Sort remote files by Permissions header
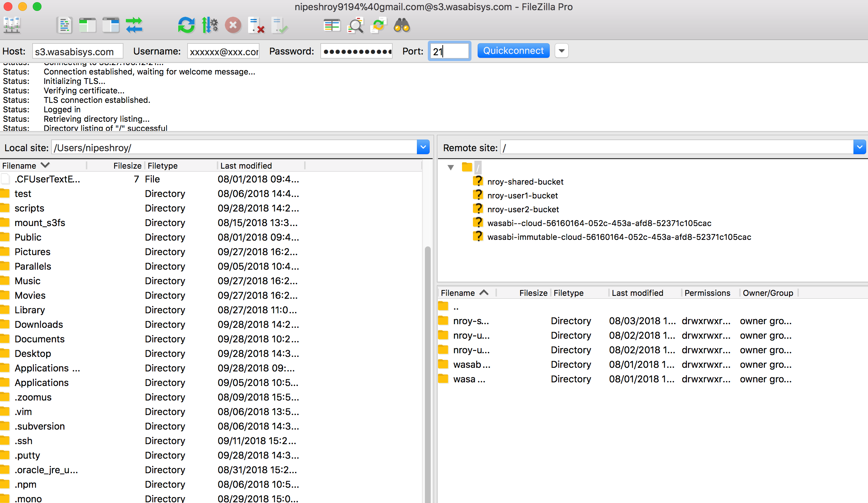Screen dimensions: 868x503 point(710,293)
